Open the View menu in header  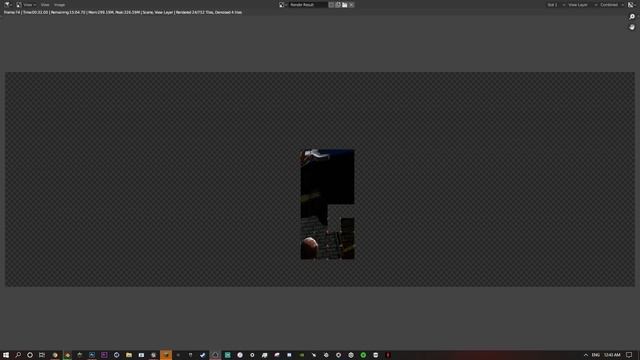pyautogui.click(x=45, y=4)
